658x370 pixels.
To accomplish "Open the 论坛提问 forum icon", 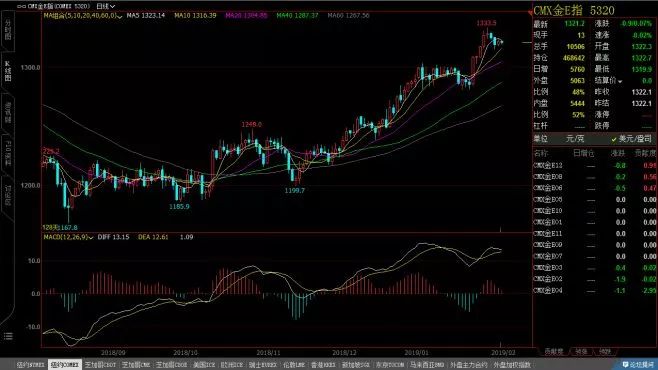I will tap(638, 365).
